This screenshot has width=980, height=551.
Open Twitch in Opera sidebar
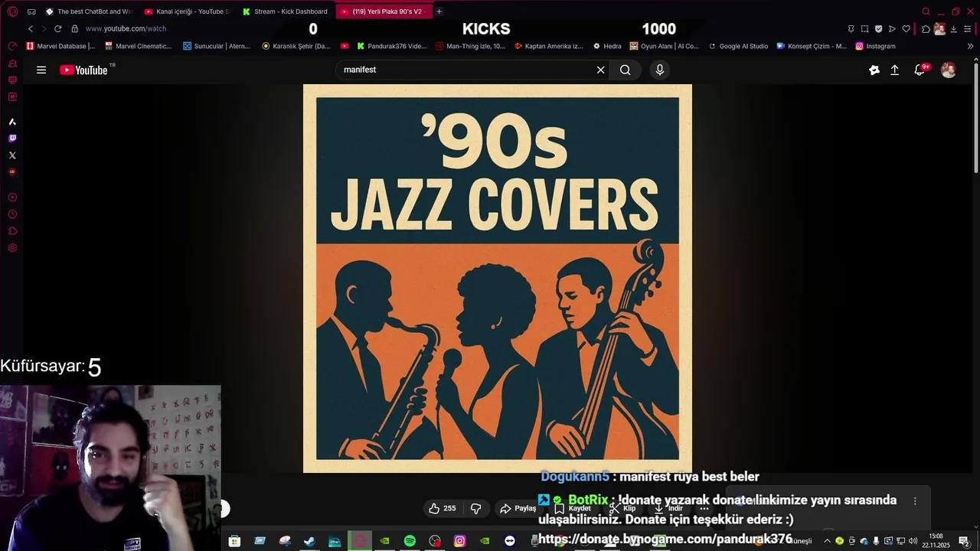[x=12, y=139]
